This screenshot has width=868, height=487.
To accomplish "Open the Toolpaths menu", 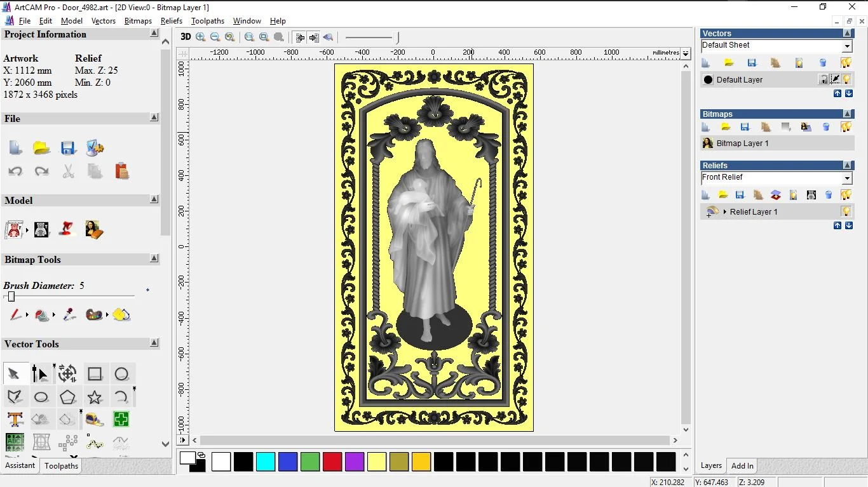I will pos(207,21).
